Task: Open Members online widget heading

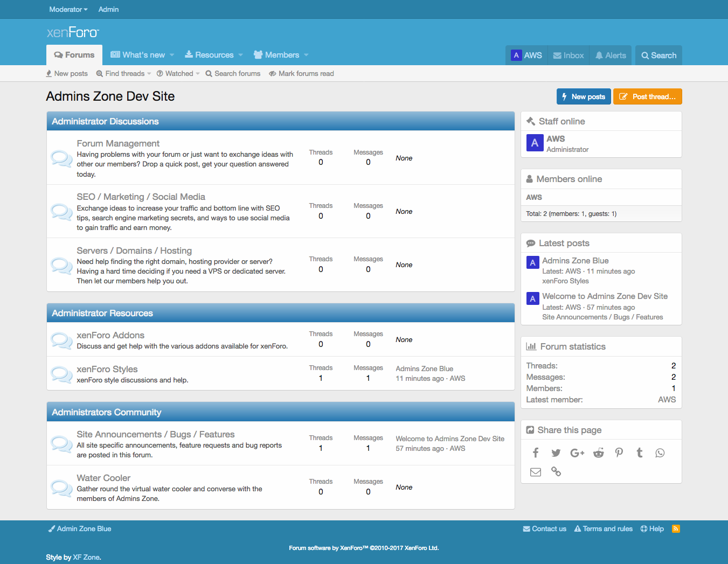Action: (x=569, y=179)
